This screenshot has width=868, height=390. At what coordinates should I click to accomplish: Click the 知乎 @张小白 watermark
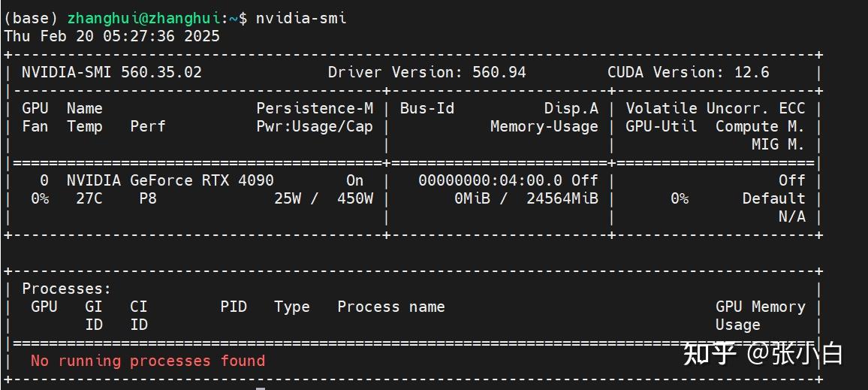(763, 353)
